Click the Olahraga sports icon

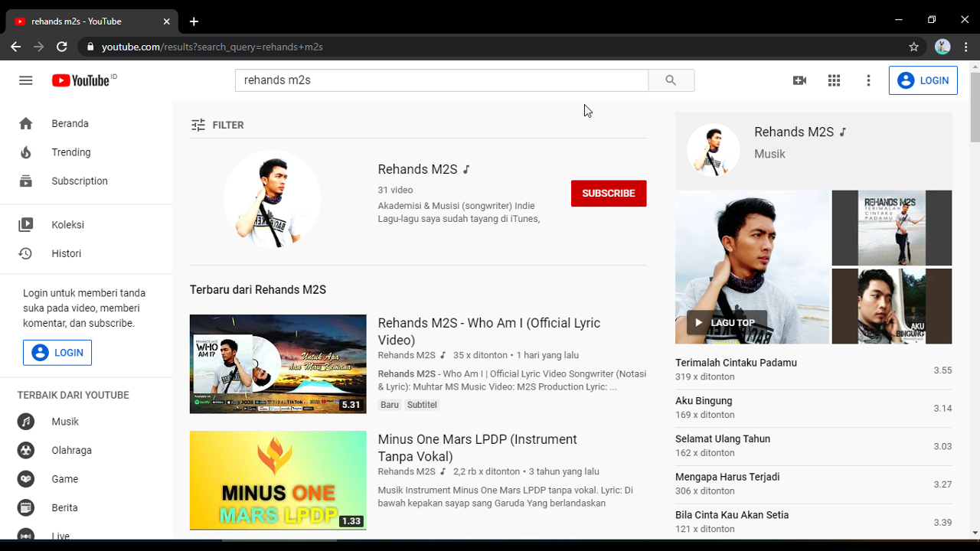(26, 450)
